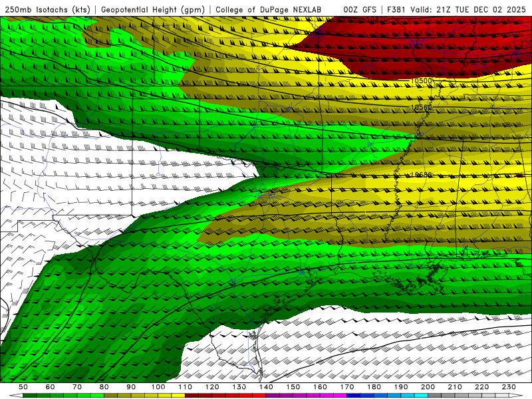Image resolution: width=532 pixels, height=399 pixels.
Task: Click the 10680 height contour label
Action: tap(421, 175)
